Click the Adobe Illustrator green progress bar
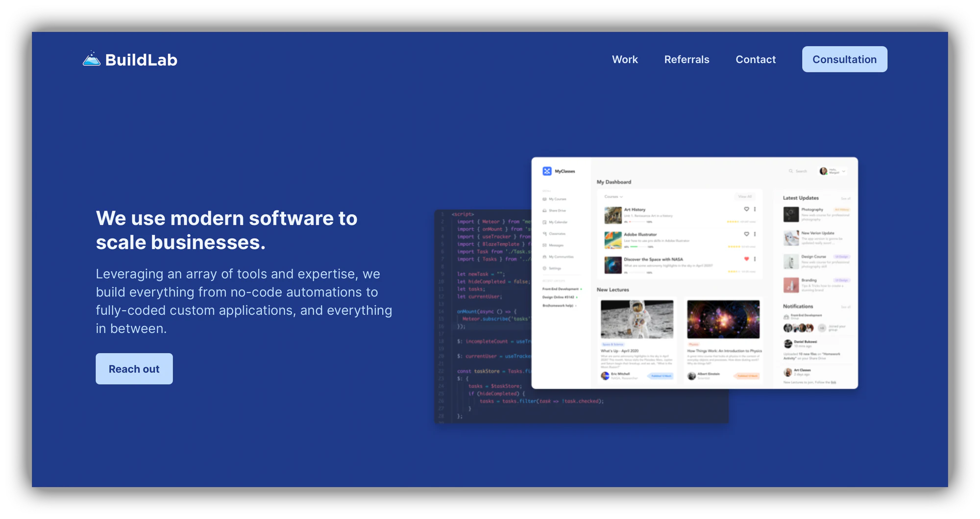Viewport: 980px width, 519px height. [x=634, y=247]
